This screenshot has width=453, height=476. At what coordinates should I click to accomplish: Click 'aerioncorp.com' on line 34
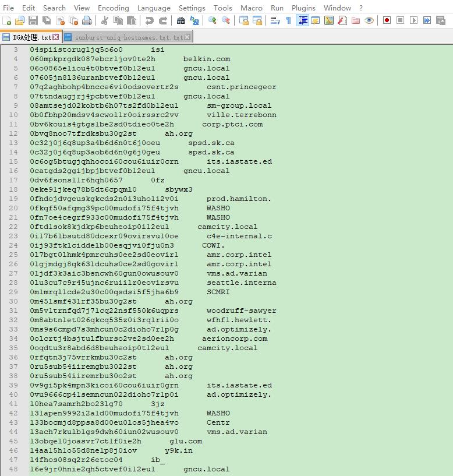(235, 339)
